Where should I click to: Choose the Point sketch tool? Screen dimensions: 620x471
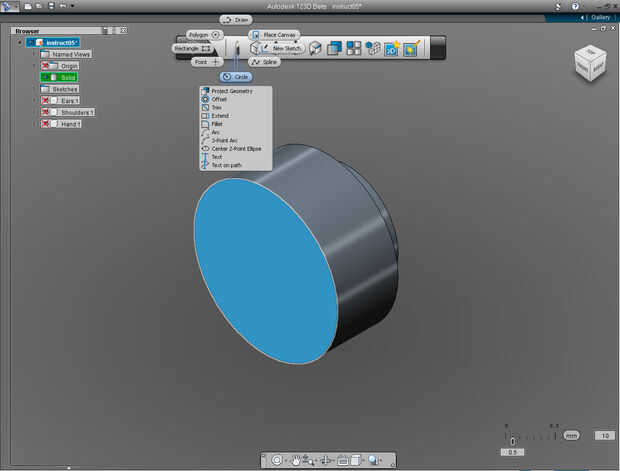[x=207, y=62]
